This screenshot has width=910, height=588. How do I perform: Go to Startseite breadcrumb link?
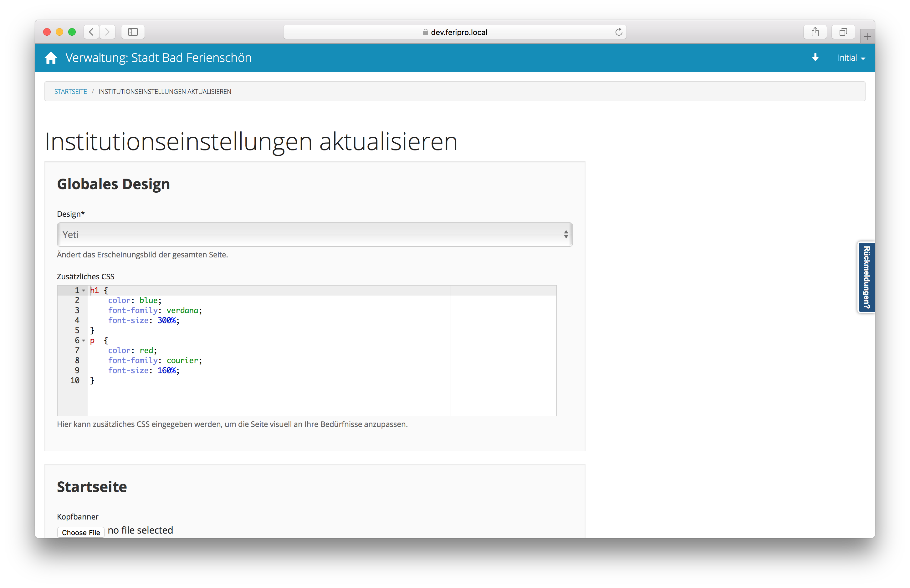[x=71, y=92]
